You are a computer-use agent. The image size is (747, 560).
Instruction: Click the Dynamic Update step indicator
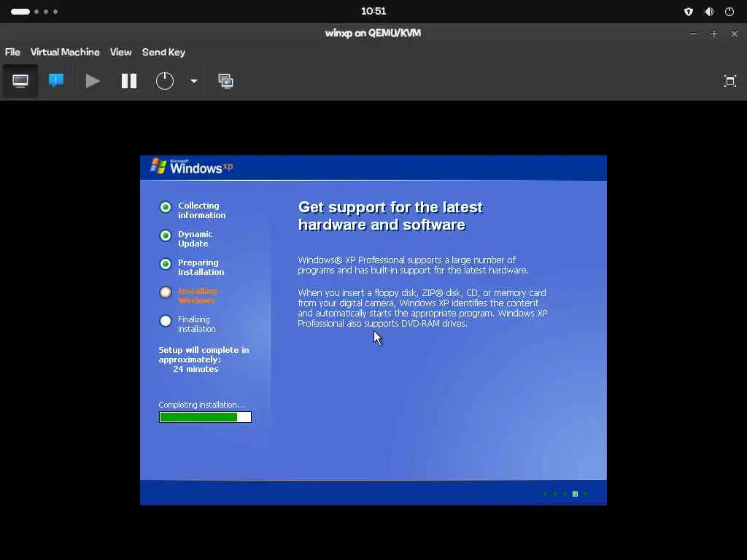[x=166, y=236]
